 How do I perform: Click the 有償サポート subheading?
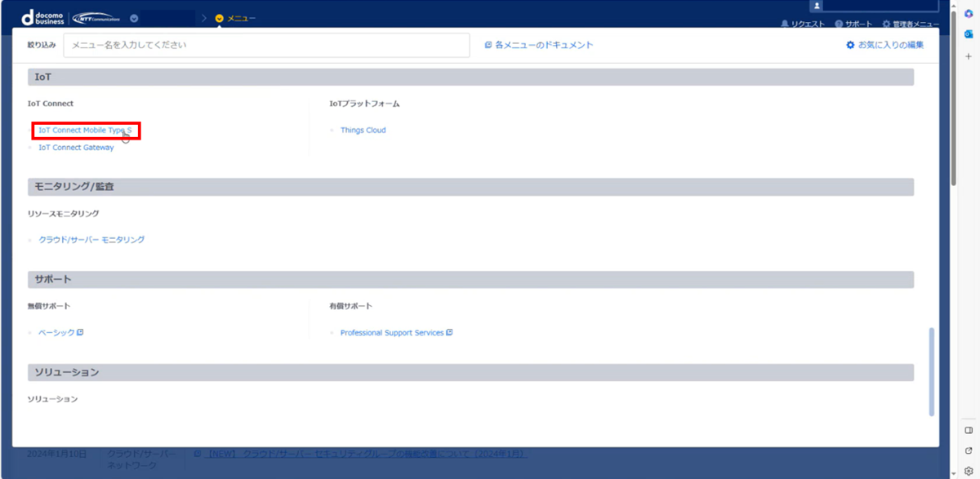click(350, 306)
